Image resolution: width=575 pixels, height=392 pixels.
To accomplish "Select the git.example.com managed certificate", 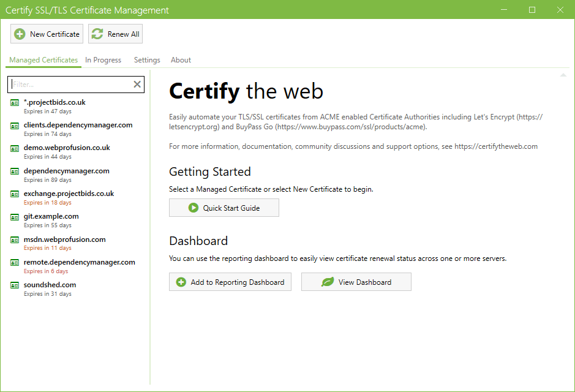I will [51, 217].
